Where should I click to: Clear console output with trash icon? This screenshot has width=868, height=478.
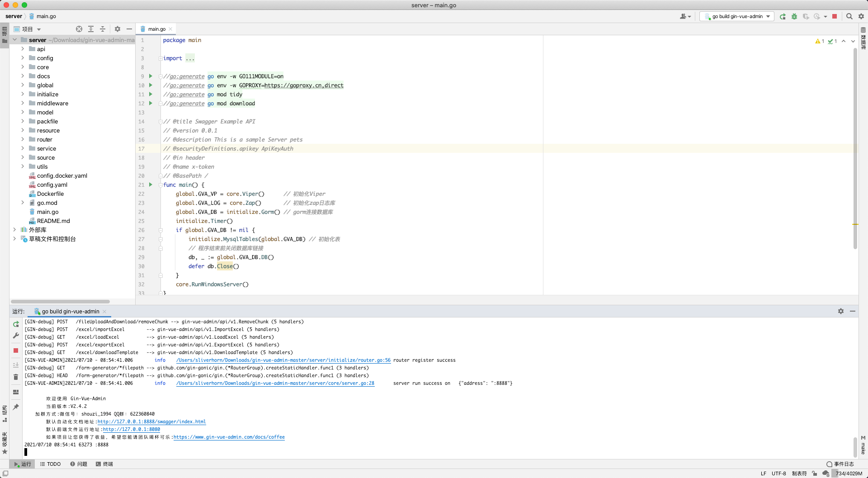tap(16, 377)
